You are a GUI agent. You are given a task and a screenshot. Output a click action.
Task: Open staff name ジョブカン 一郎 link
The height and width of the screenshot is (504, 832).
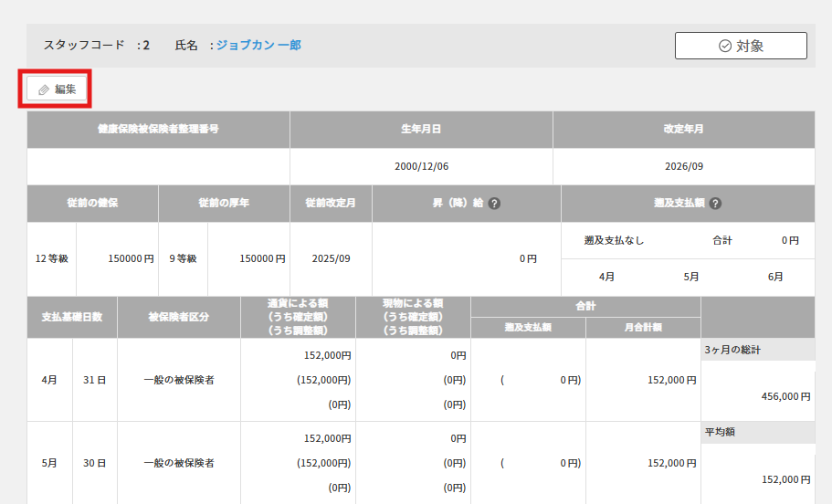tap(258, 45)
